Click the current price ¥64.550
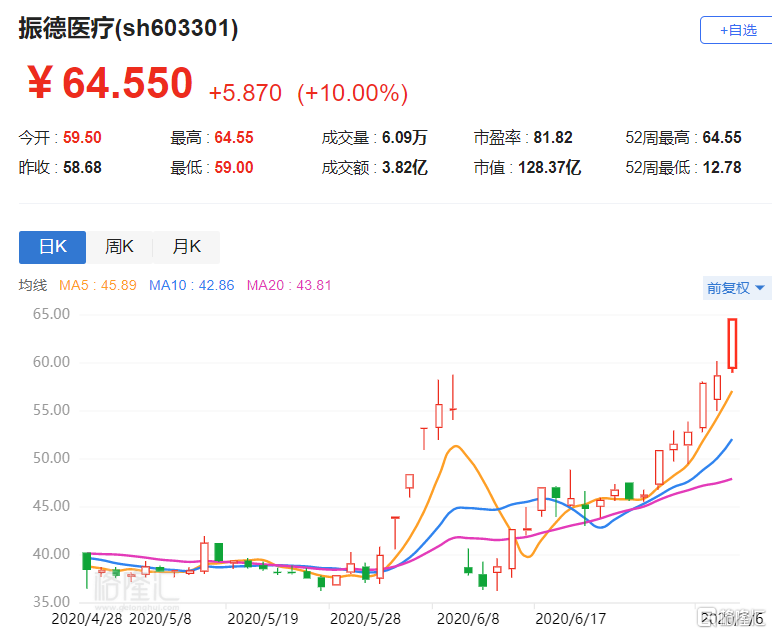The width and height of the screenshot is (772, 634). 110,83
